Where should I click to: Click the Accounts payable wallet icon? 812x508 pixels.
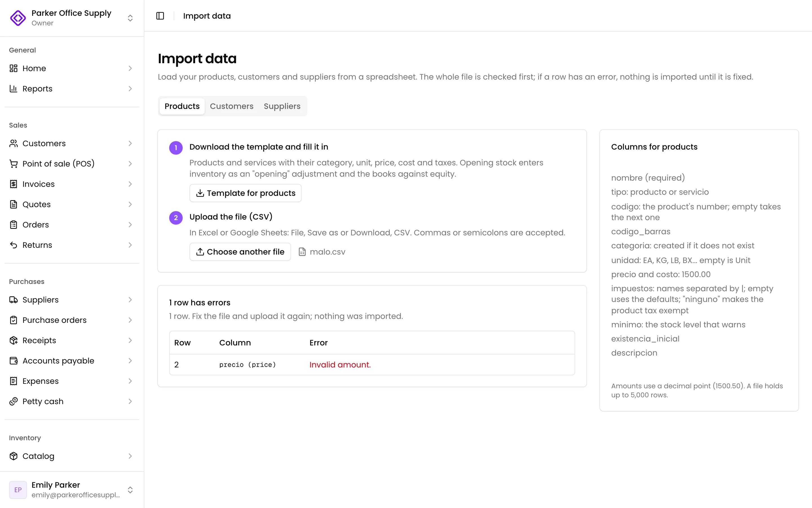tap(14, 361)
